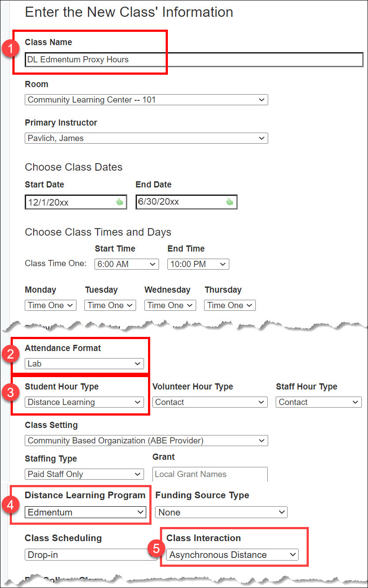Click the Grant local names field
This screenshot has width=368, height=588.
[210, 474]
